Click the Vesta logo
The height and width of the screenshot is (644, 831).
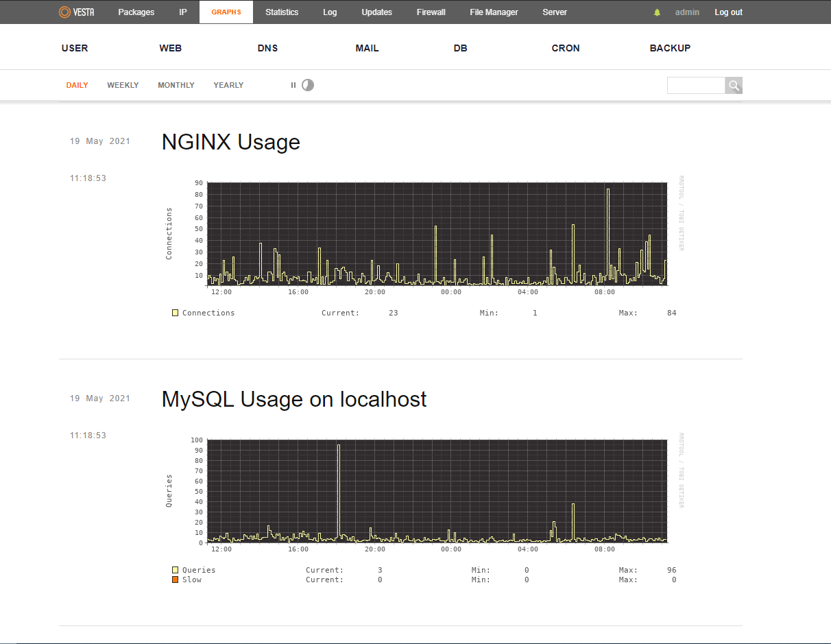[x=76, y=12]
